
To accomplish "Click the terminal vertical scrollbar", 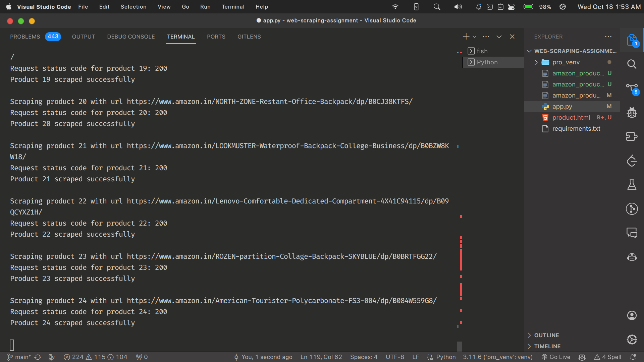I will [459, 346].
